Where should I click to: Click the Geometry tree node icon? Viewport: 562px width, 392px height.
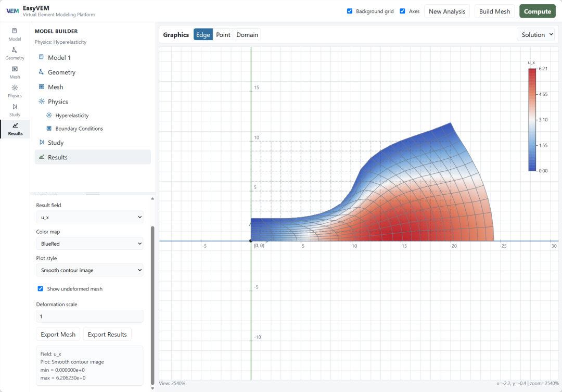click(41, 72)
